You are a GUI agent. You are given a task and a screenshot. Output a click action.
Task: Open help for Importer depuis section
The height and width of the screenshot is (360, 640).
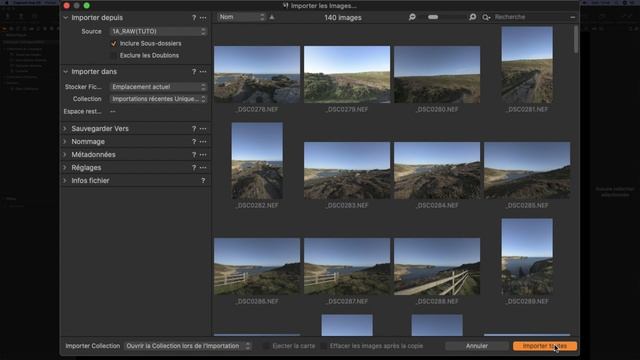tap(194, 18)
